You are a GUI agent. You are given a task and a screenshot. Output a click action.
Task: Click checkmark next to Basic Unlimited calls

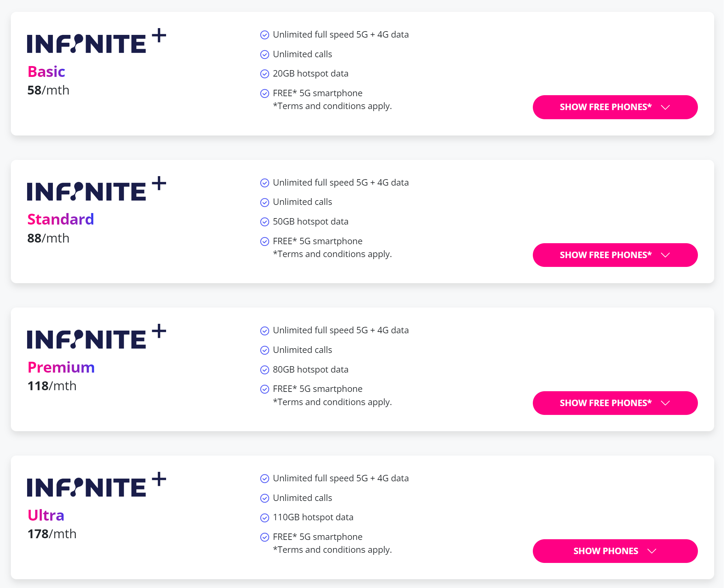click(264, 55)
